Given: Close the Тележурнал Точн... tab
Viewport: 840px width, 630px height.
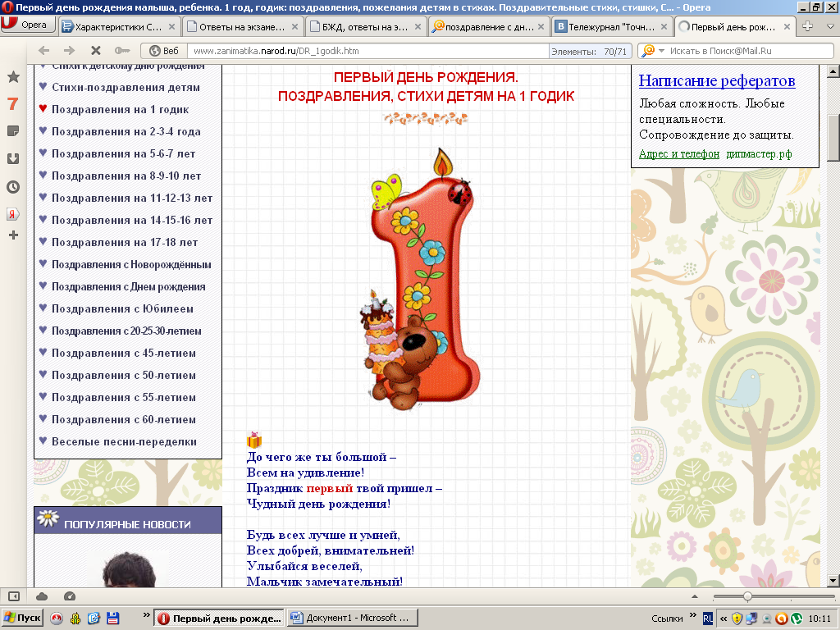Looking at the screenshot, I should 664,27.
